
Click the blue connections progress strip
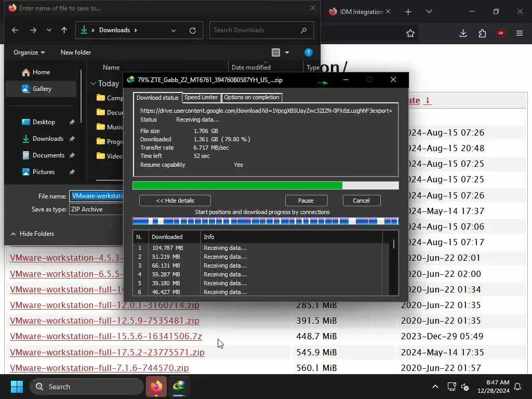tap(265, 221)
